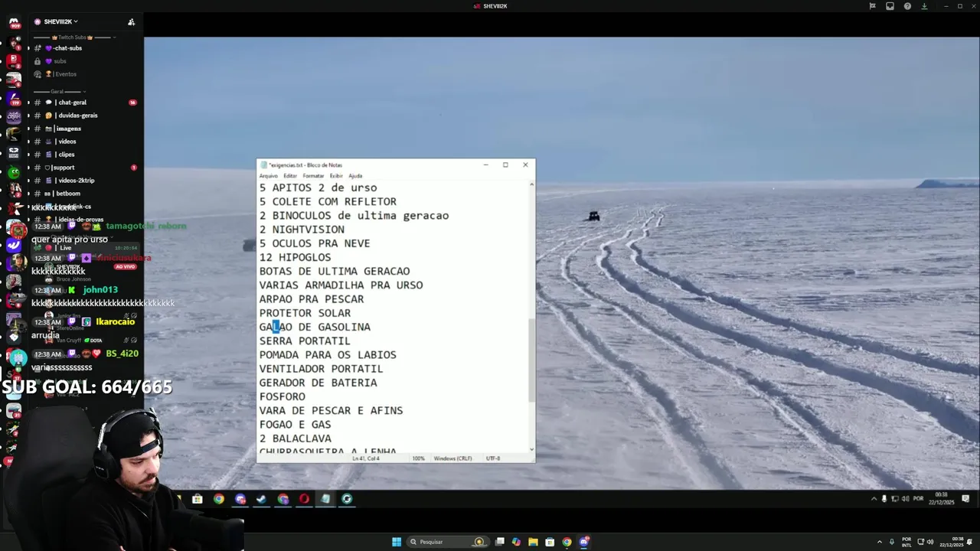Click the line 'PROTETOR SOLAR'
The width and height of the screenshot is (980, 551).
click(305, 313)
